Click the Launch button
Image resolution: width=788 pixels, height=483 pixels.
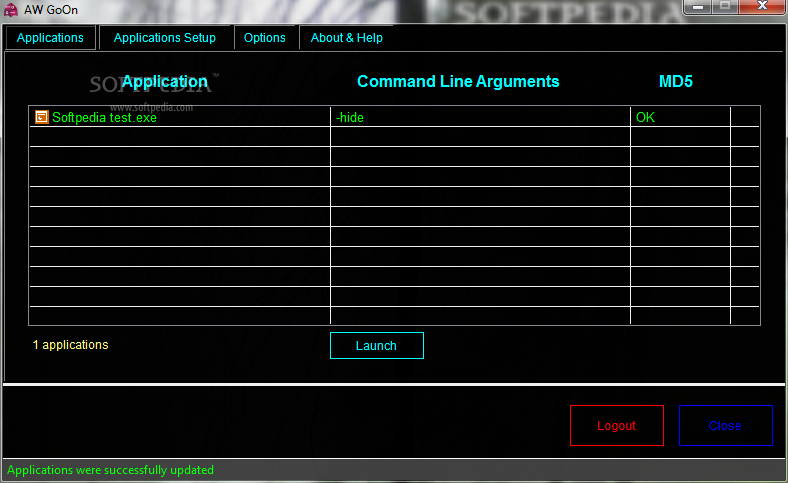(376, 345)
